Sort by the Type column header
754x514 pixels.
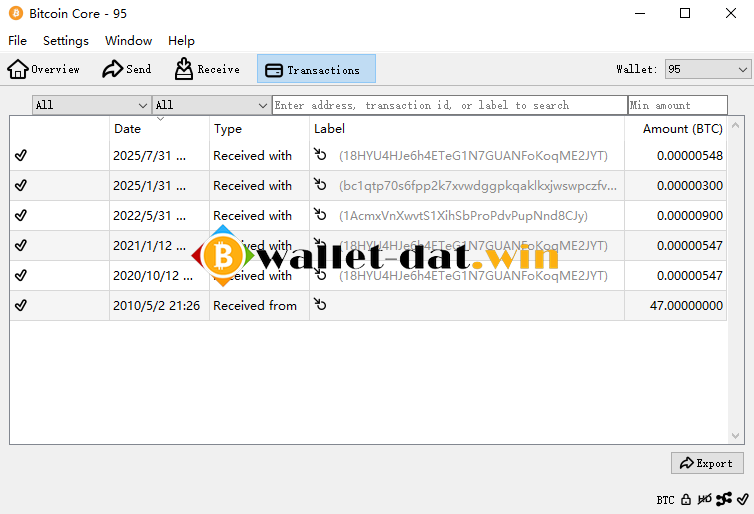point(259,128)
